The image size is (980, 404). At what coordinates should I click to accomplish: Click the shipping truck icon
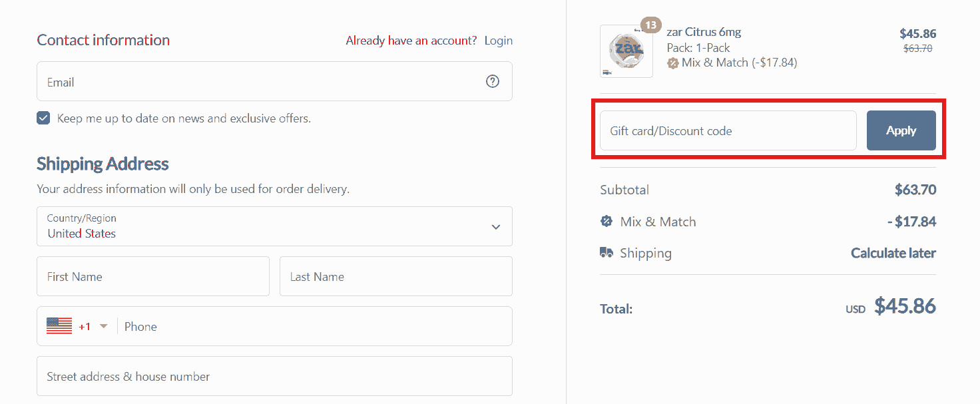(x=607, y=253)
